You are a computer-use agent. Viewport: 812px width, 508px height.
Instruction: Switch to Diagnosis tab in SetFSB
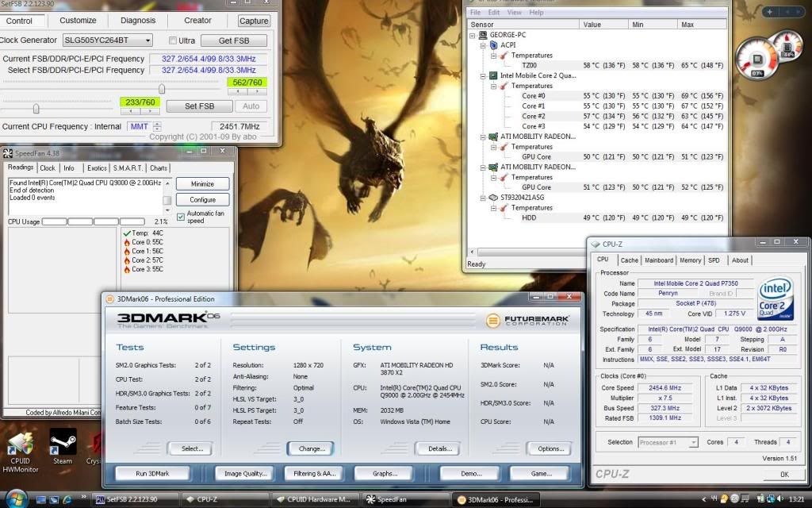coord(138,20)
